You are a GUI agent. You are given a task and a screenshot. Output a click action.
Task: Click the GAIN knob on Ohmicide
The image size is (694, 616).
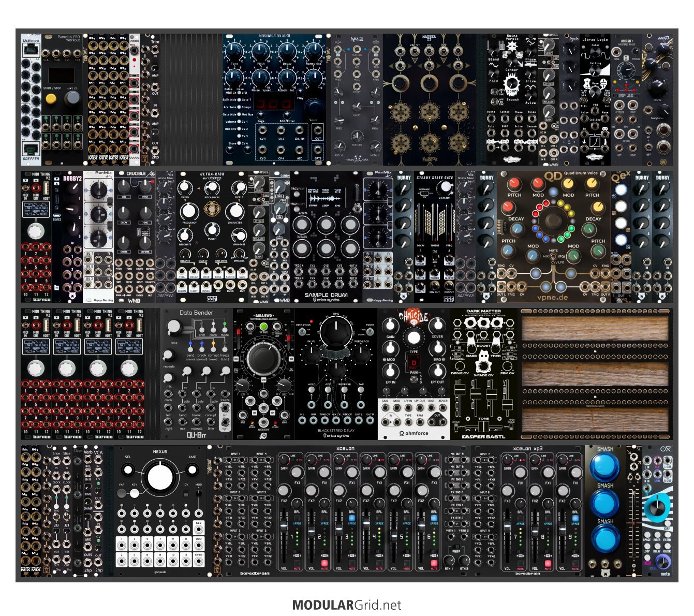coord(390,325)
